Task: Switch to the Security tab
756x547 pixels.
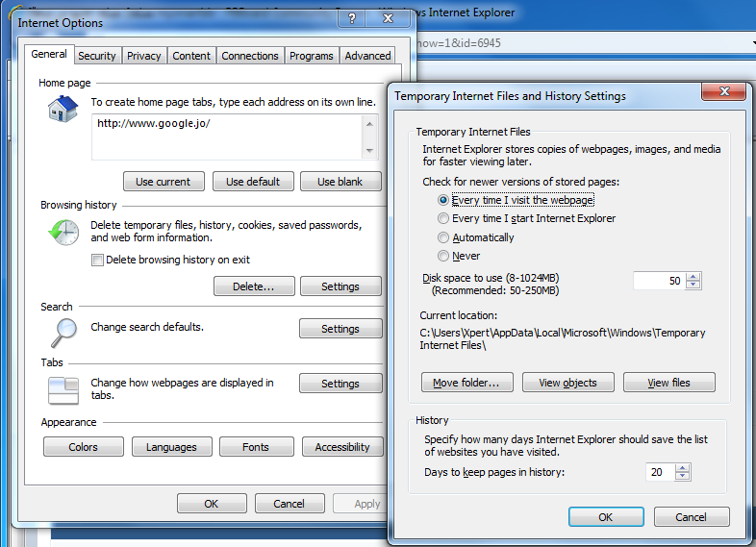Action: [97, 56]
